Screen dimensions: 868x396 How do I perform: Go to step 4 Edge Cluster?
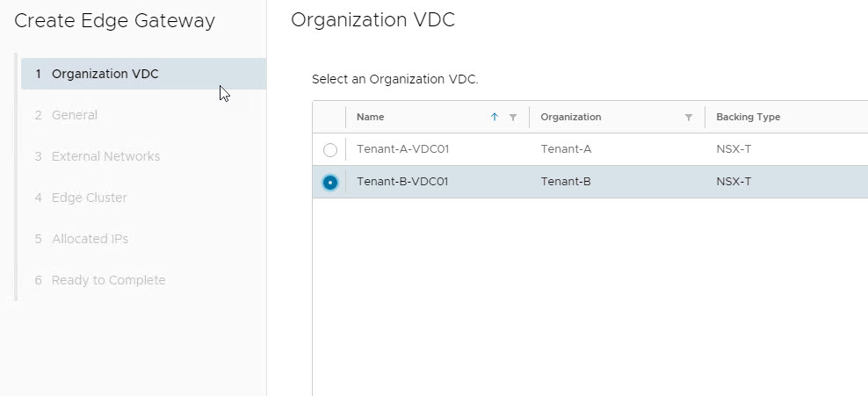[89, 198]
